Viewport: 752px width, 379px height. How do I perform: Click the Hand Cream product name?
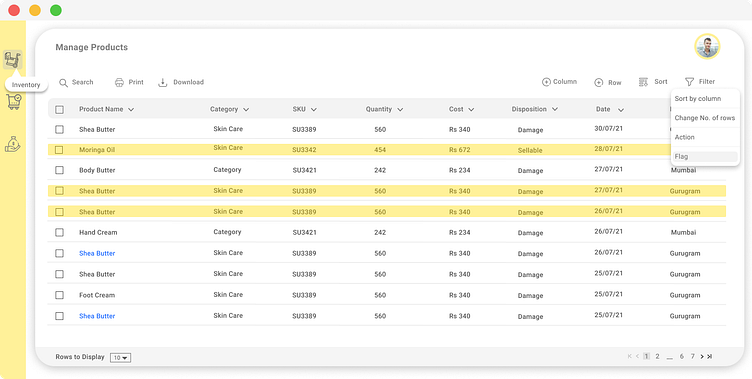(98, 232)
